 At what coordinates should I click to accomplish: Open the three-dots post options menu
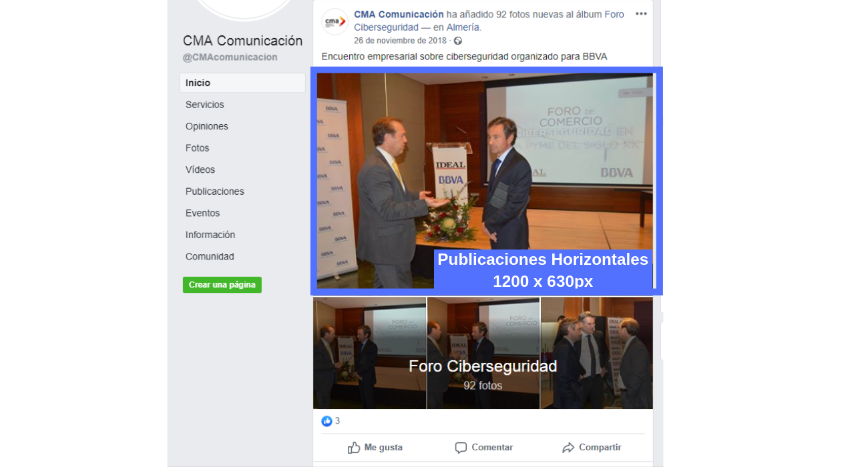click(x=641, y=14)
